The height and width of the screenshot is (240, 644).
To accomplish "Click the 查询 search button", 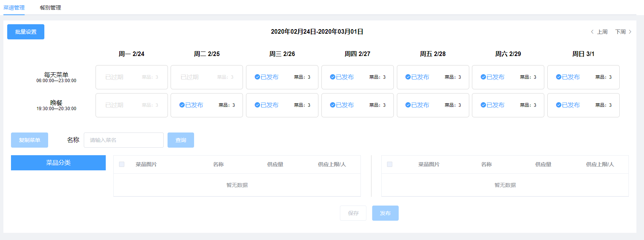I will tap(181, 140).
